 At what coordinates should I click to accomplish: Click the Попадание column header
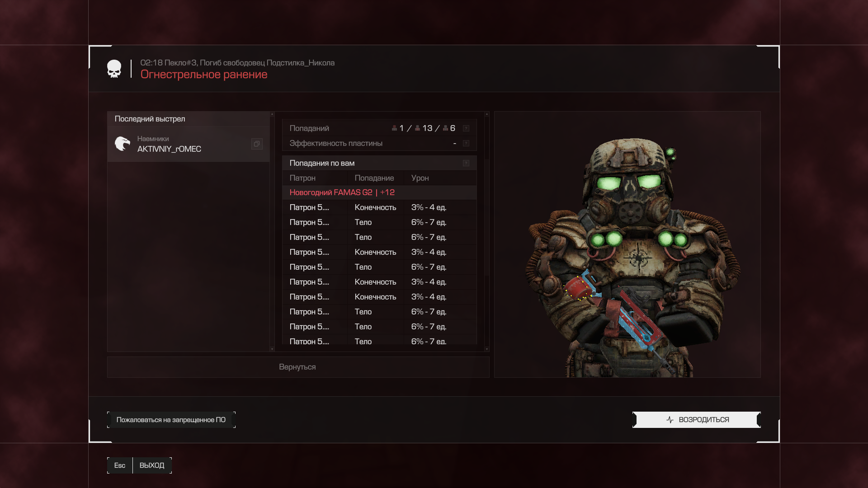click(375, 178)
